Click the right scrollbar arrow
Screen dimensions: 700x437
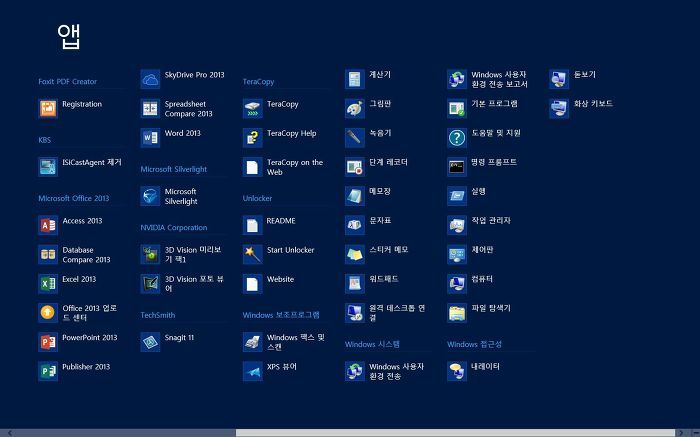(x=681, y=433)
